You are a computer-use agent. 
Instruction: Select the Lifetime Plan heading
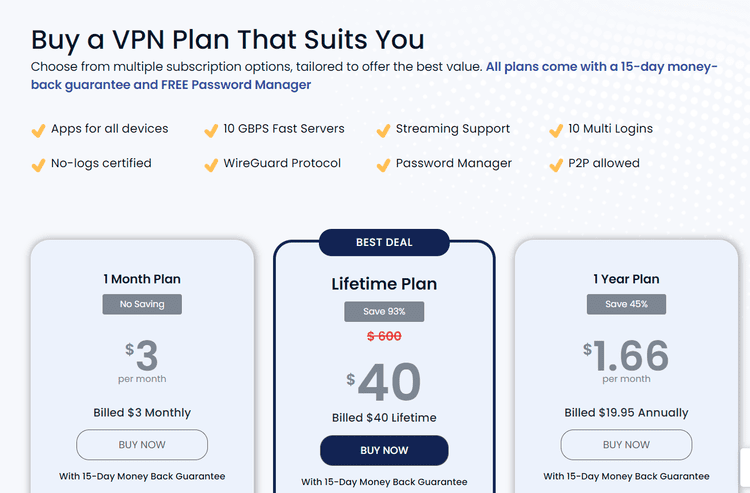(384, 284)
